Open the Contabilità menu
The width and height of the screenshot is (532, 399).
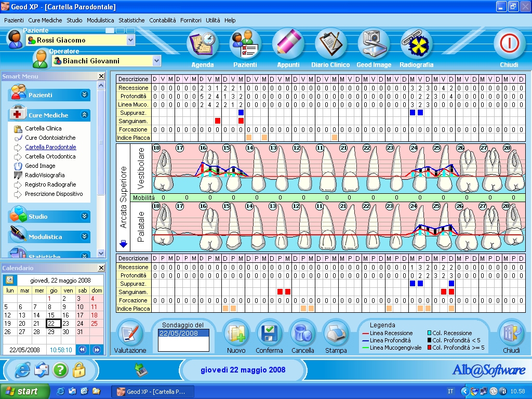tap(163, 20)
